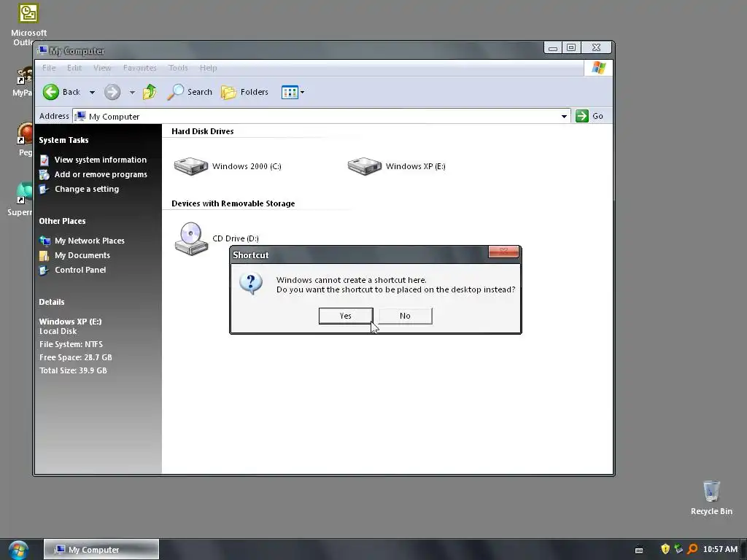
Task: Expand the Address bar dropdown
Action: pyautogui.click(x=564, y=116)
